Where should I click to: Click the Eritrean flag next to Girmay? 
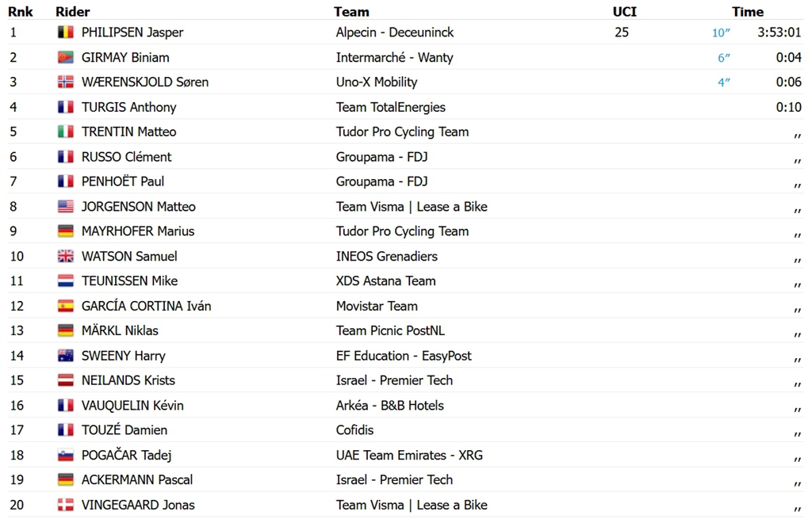65,57
